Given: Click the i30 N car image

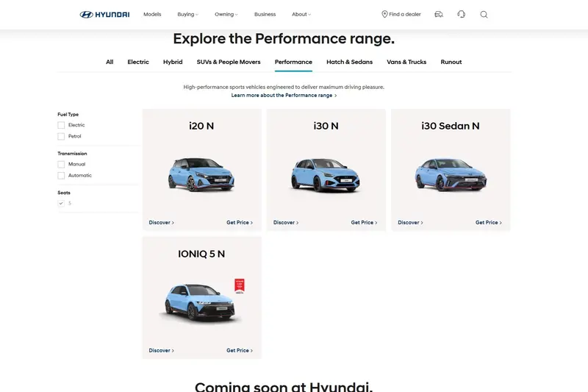Looking at the screenshot, I should click(326, 175).
